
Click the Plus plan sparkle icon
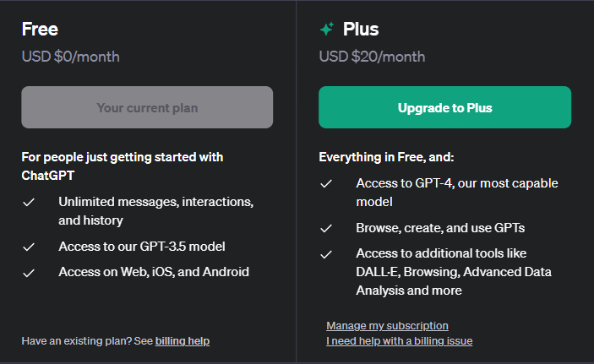click(327, 30)
